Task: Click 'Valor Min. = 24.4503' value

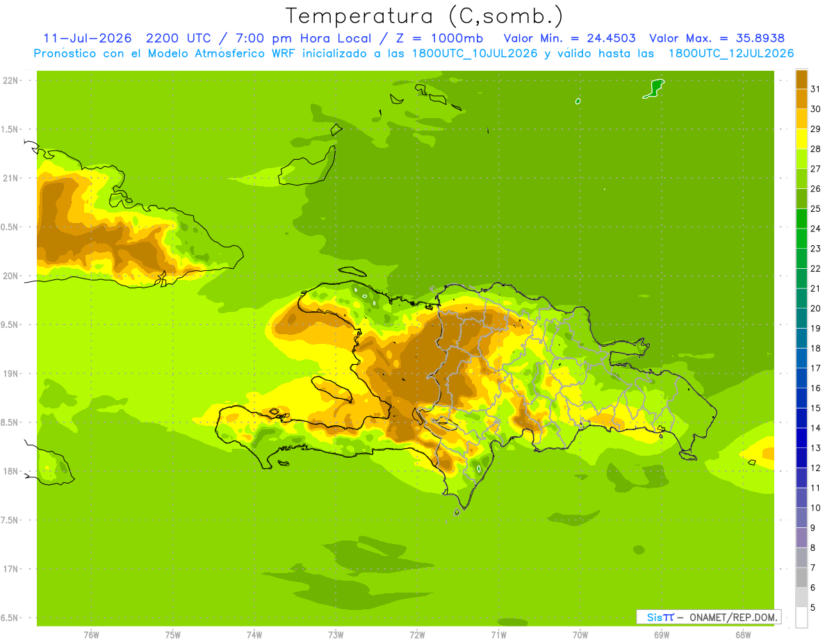Action: coord(569,38)
